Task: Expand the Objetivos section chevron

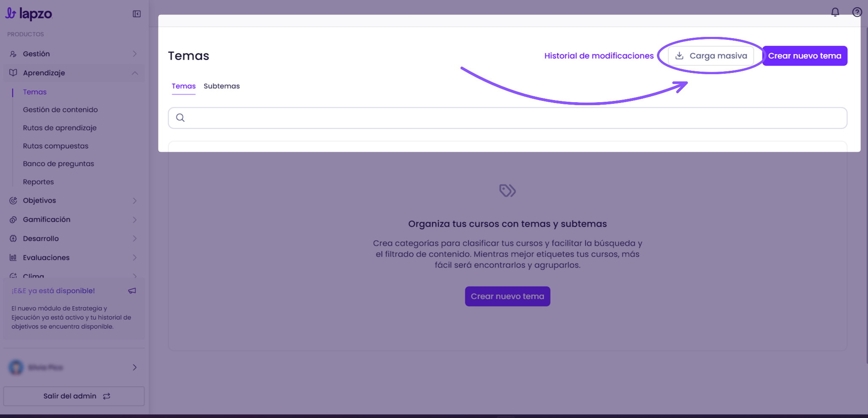Action: click(x=135, y=201)
